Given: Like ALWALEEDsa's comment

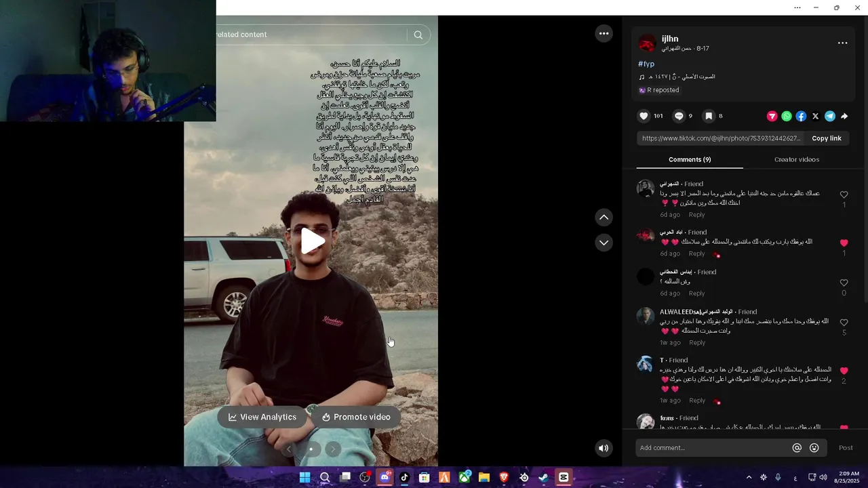Looking at the screenshot, I should pos(844,323).
